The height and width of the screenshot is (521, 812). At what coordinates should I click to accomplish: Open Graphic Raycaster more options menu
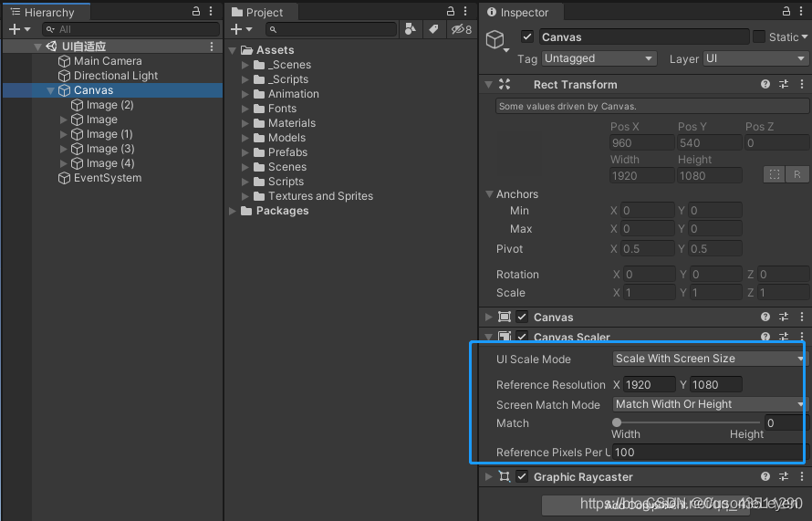[x=802, y=476]
